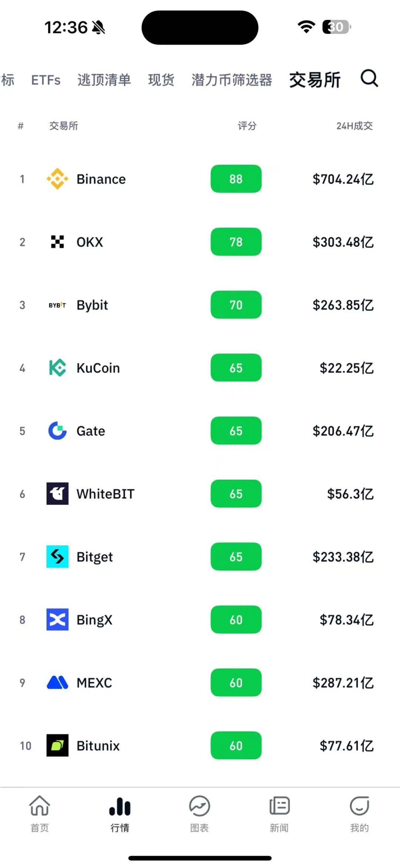The image size is (400, 868).
Task: Sort by 24H成交 column header
Action: 354,126
